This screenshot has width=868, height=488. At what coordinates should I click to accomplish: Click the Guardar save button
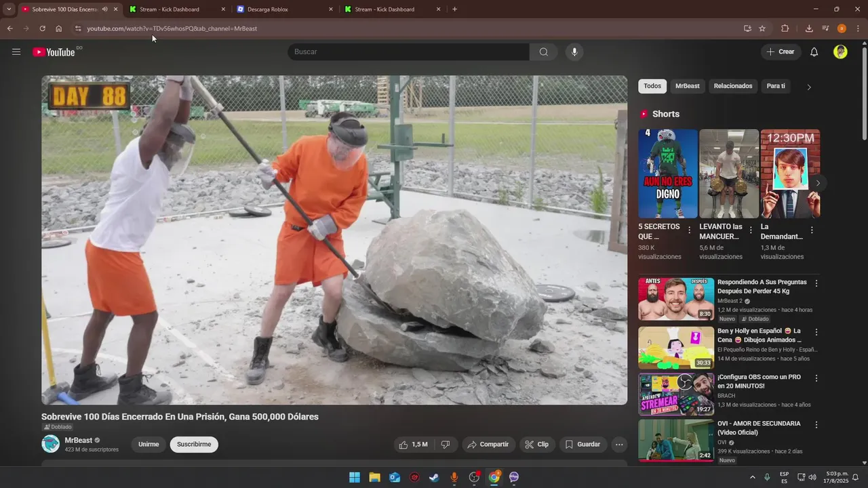pos(583,445)
